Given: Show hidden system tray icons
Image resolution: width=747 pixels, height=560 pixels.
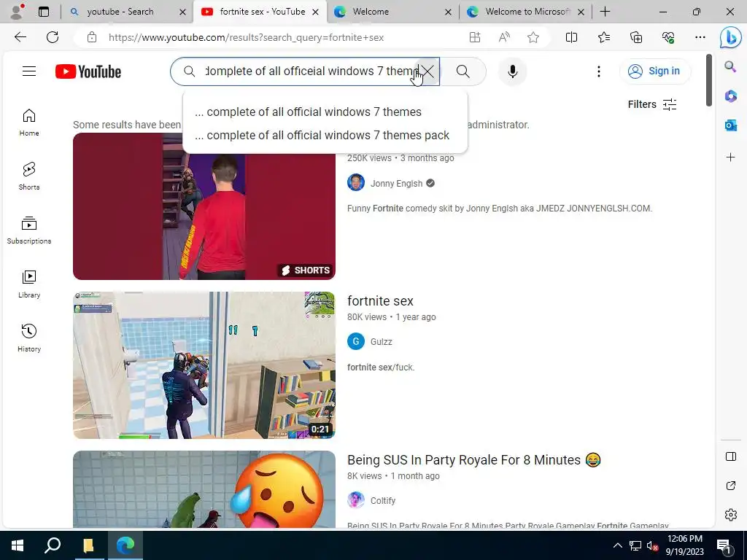Looking at the screenshot, I should click(617, 545).
